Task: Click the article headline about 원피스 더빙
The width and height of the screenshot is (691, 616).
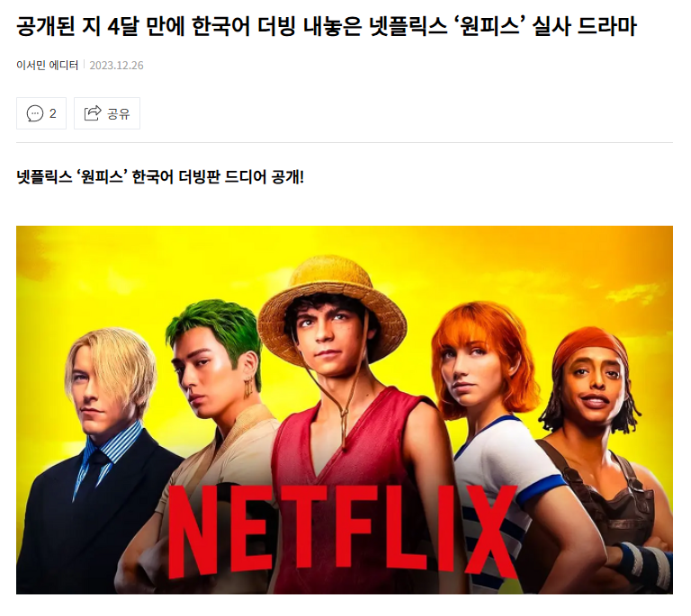Action: click(327, 26)
